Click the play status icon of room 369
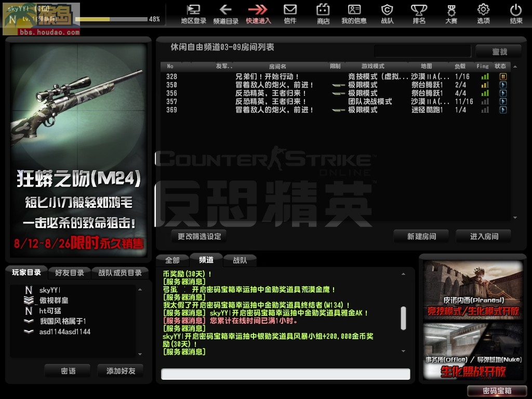 click(503, 110)
